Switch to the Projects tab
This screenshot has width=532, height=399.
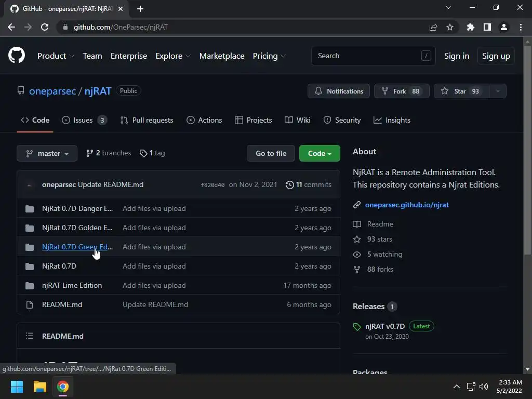[x=254, y=120]
